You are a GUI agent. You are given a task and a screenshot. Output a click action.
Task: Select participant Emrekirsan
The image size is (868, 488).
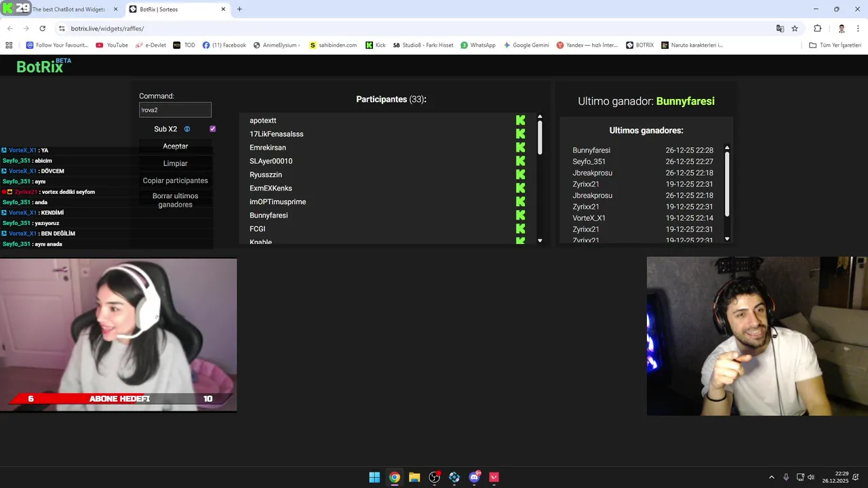coord(268,148)
